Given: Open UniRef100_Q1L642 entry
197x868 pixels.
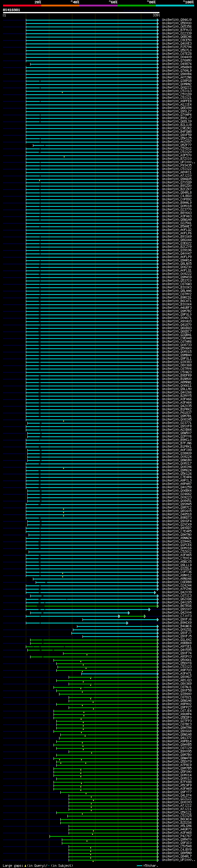Looking at the screenshot, I should tap(177, 640).
